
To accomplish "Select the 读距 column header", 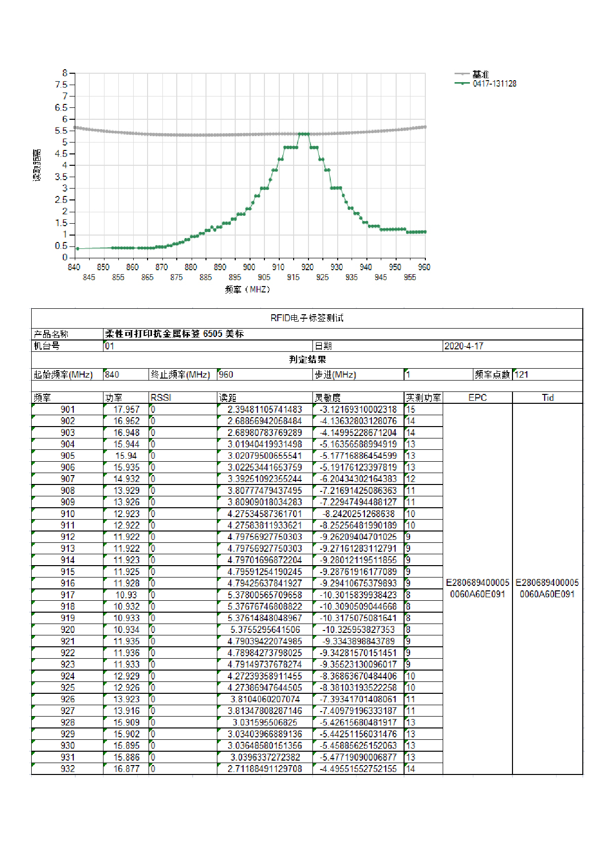I will (x=264, y=398).
